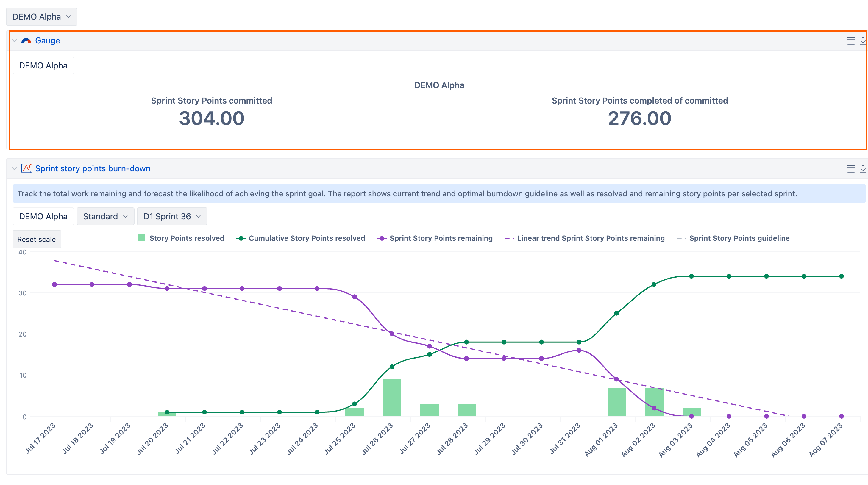This screenshot has height=485, width=868.
Task: Open the Gauge report title link
Action: tap(48, 41)
